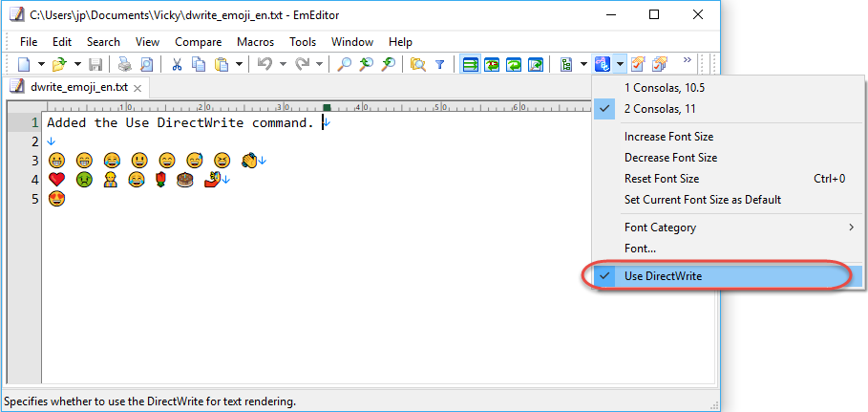Click the Font toolbar icon

(603, 64)
